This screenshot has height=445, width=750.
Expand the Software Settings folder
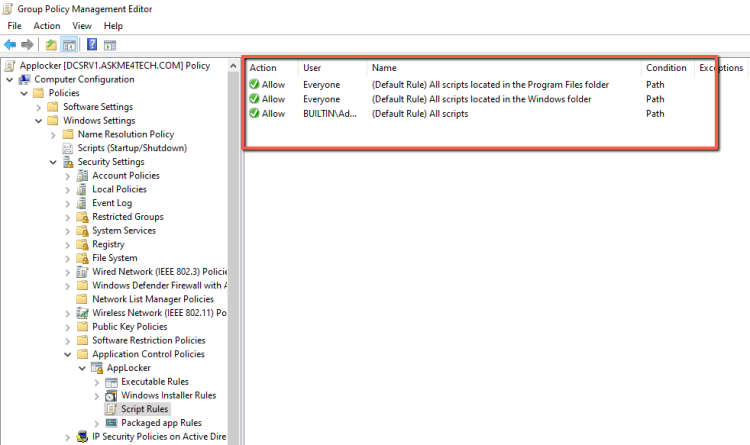pos(39,107)
